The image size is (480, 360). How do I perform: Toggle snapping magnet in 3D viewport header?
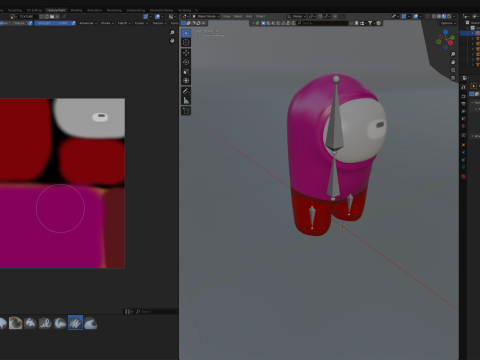coord(320,16)
